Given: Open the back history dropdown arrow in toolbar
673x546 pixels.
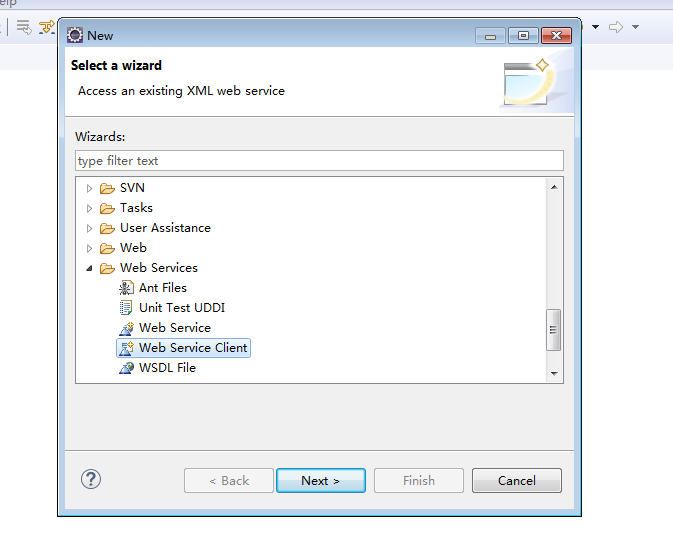Looking at the screenshot, I should coord(595,27).
